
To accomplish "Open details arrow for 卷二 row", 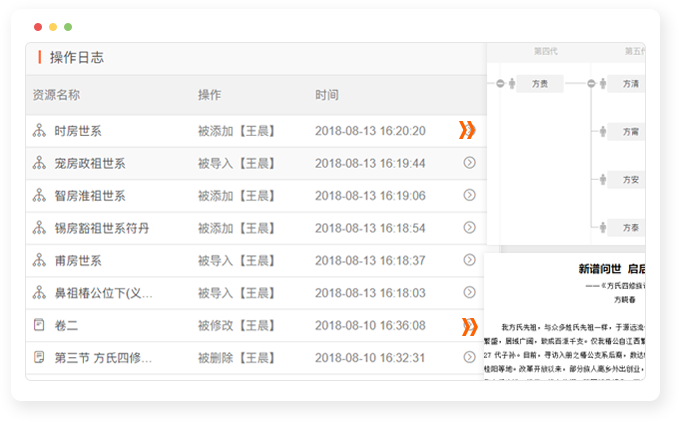I will [467, 326].
